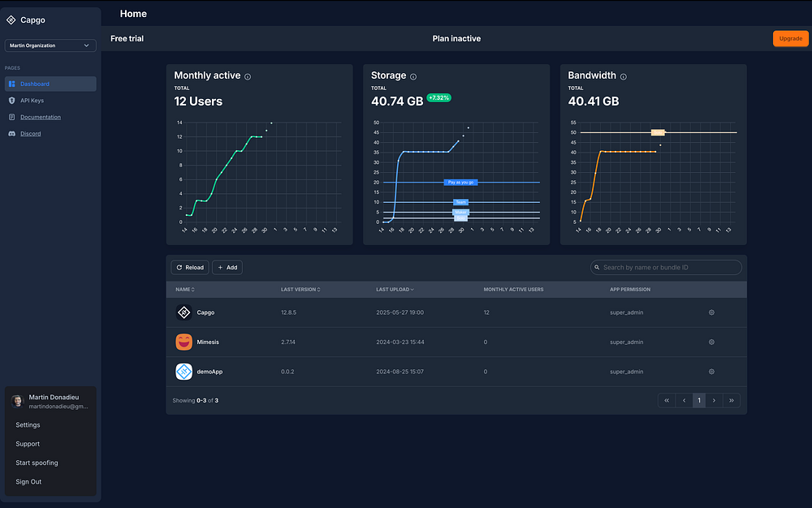This screenshot has width=812, height=508.
Task: Click the Capgo app icon in table
Action: 184,312
